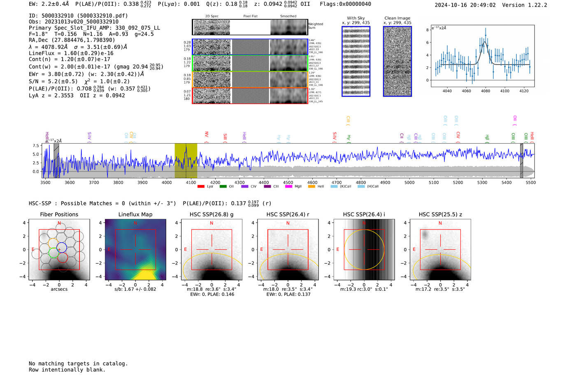This screenshot has width=576, height=392.
Task: Click the 'No matching targets in catalog.' text
Action: click(78, 364)
